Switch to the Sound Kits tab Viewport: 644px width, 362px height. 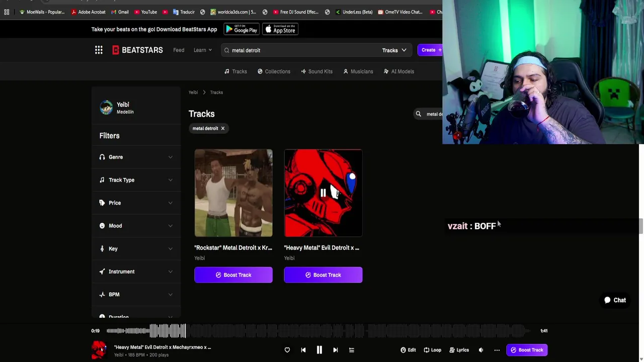tap(316, 71)
